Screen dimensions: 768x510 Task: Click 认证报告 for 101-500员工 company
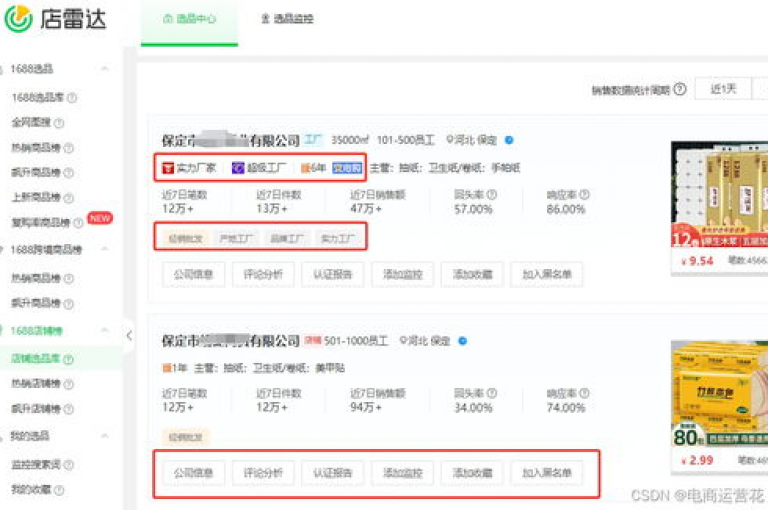point(333,274)
